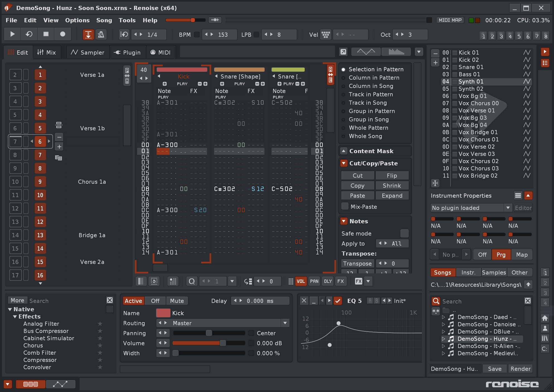Toggle quantize Q button
The image size is (554, 392).
(x=192, y=281)
